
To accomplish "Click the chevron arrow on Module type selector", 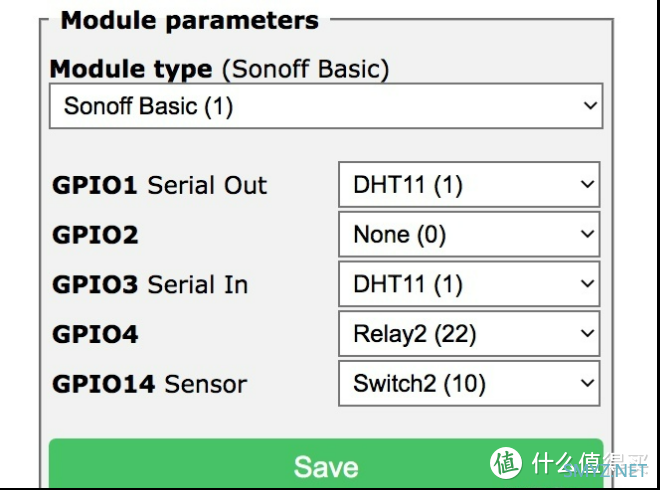I will [591, 105].
